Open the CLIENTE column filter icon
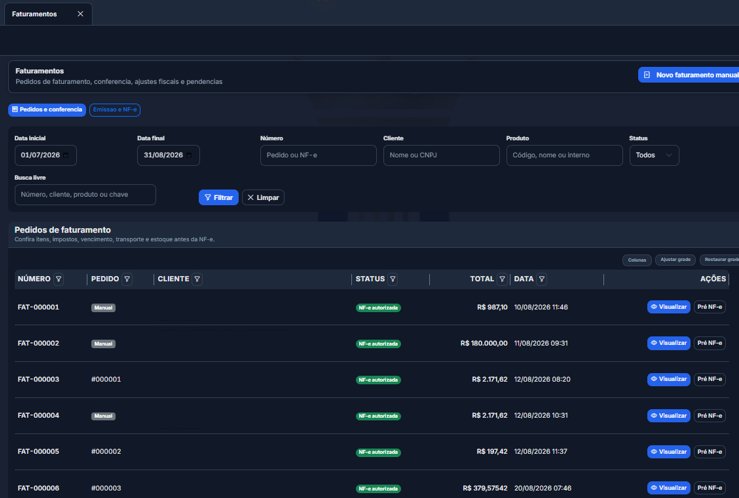This screenshot has width=739, height=498. point(197,279)
